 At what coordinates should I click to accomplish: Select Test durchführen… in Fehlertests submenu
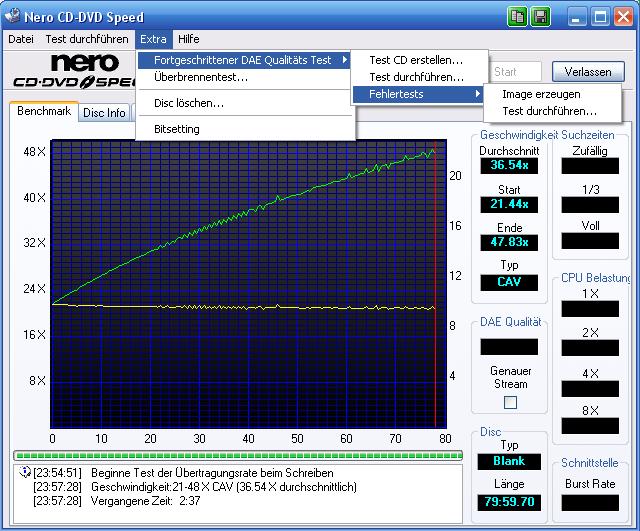[x=552, y=111]
